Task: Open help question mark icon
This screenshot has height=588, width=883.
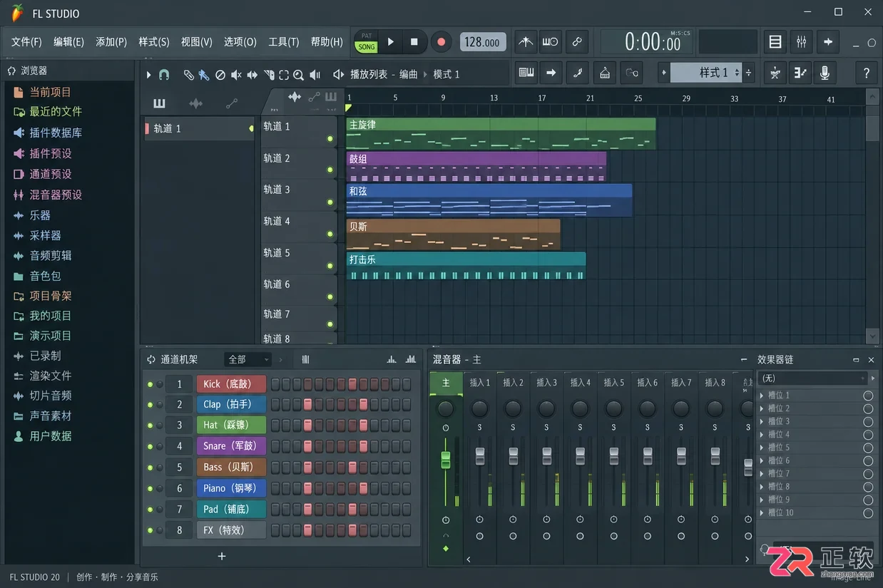Action: click(866, 73)
